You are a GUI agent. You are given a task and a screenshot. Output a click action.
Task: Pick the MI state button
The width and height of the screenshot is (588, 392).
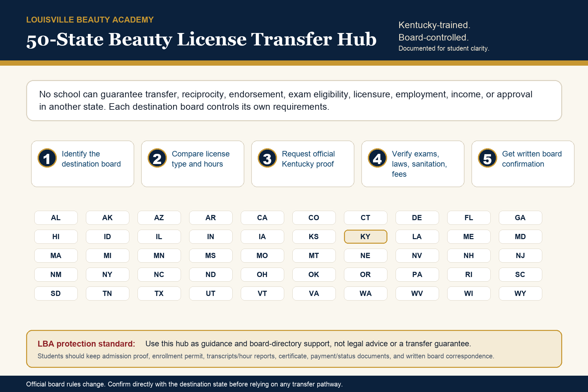click(x=107, y=255)
